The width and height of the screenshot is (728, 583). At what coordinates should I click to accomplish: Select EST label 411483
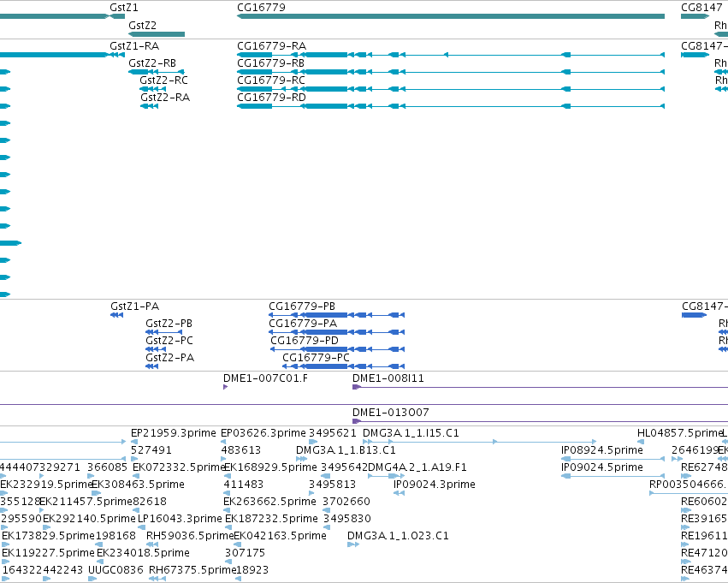tap(243, 484)
